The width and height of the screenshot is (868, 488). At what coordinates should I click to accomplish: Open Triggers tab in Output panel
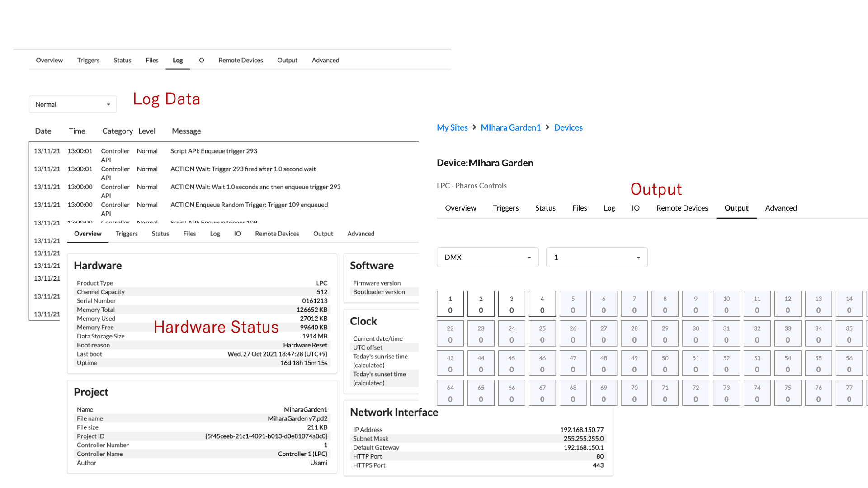(x=506, y=208)
